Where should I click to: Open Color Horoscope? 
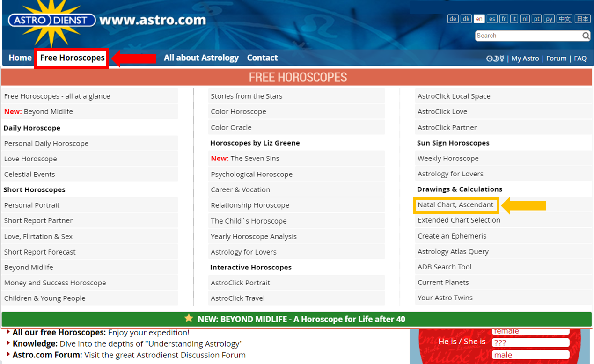click(x=297, y=111)
